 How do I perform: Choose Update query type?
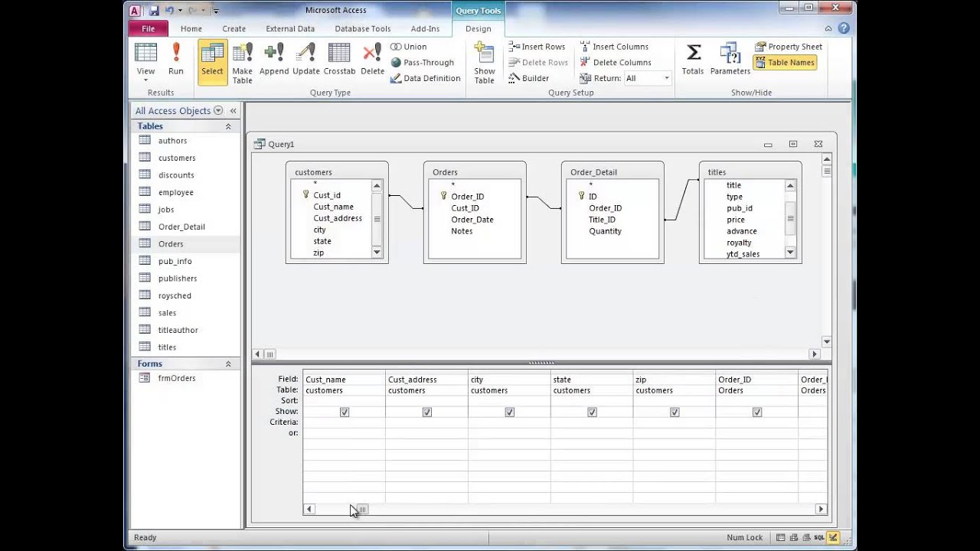point(306,59)
